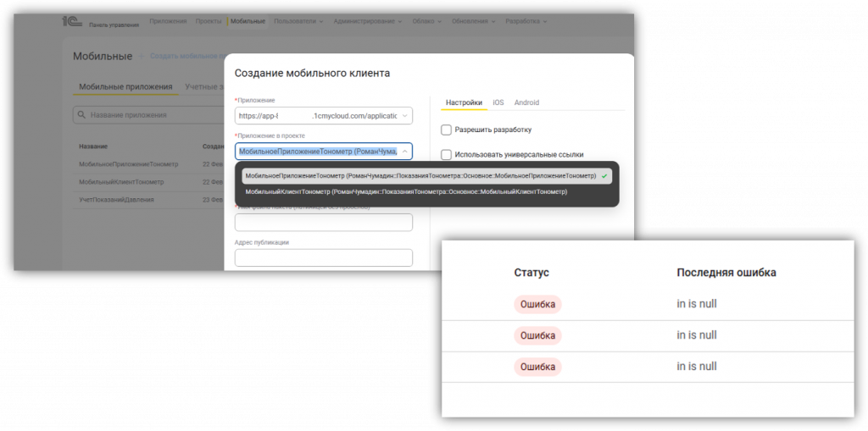
Task: Select the Учетные з... tab
Action: pyautogui.click(x=205, y=87)
